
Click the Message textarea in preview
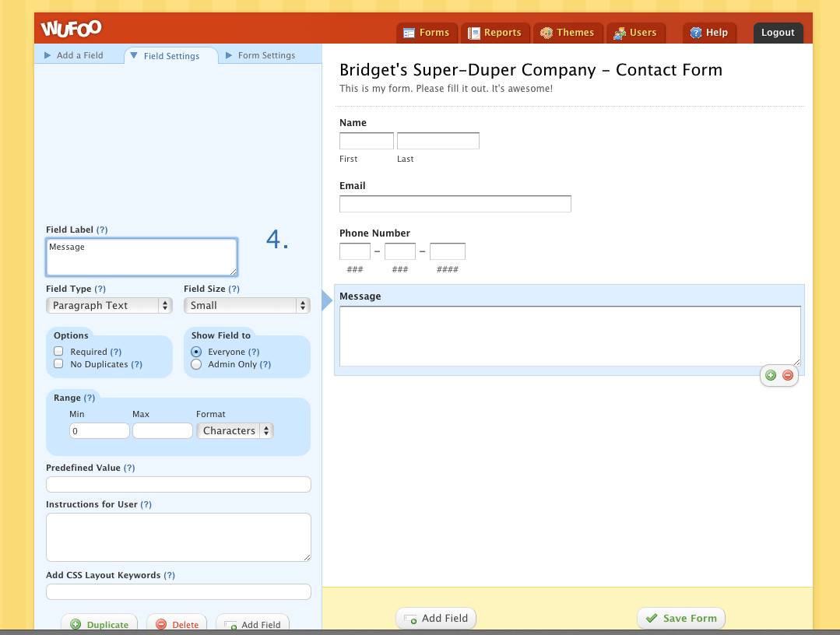tap(570, 336)
